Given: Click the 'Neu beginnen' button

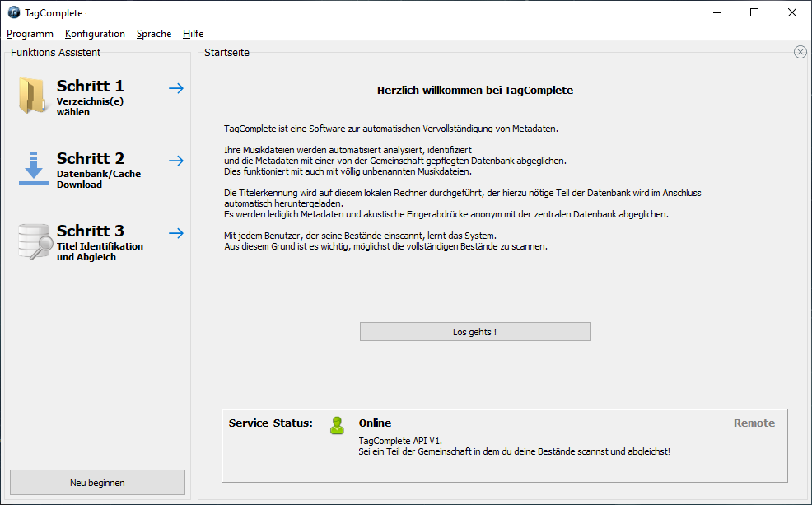Looking at the screenshot, I should pos(97,483).
